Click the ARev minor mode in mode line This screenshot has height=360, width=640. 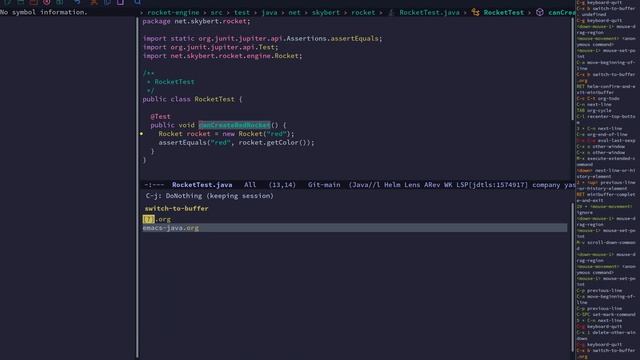pos(432,185)
